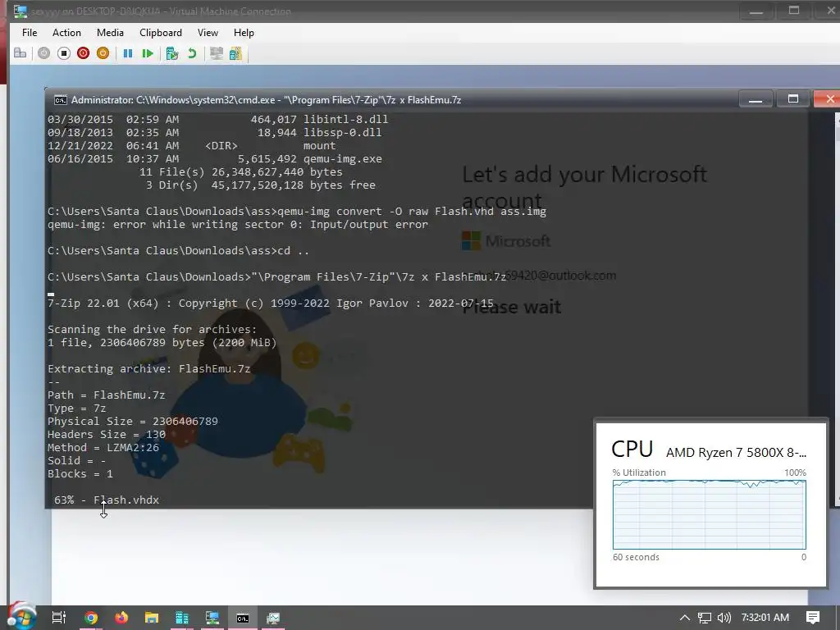Shut down the VM via the red power icon

tap(83, 53)
